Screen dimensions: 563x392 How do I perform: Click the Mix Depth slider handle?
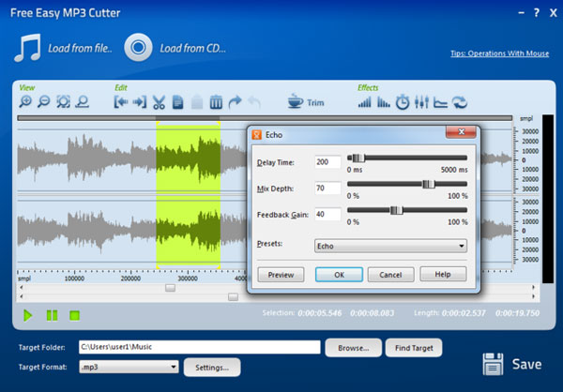(x=428, y=184)
